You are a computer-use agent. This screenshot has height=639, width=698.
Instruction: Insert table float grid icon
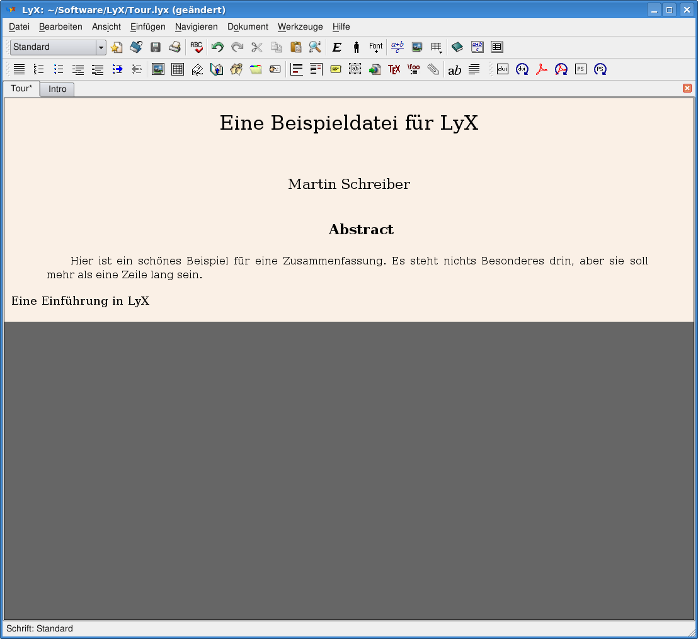click(x=178, y=69)
